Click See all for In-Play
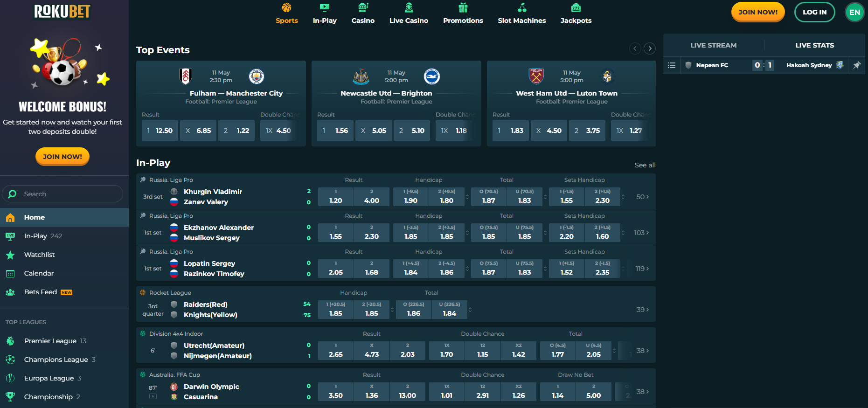 pos(645,165)
